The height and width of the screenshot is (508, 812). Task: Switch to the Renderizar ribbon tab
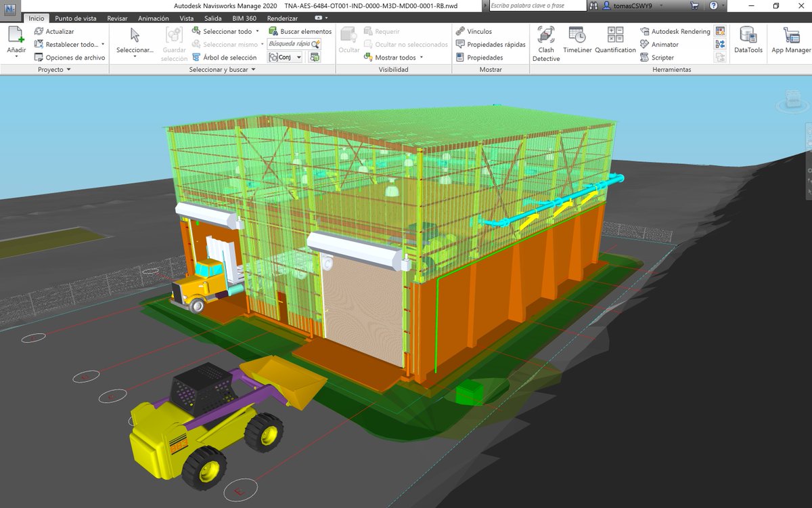(x=283, y=18)
